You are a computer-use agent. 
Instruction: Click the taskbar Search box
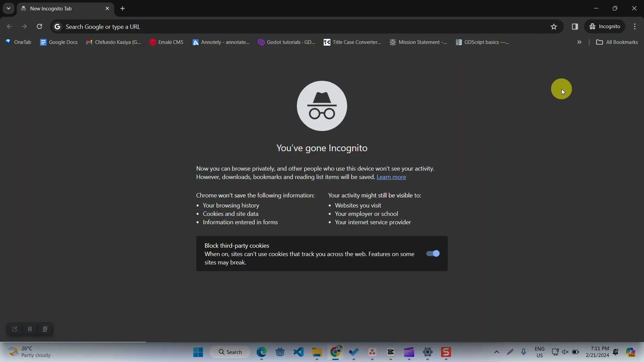point(230,352)
